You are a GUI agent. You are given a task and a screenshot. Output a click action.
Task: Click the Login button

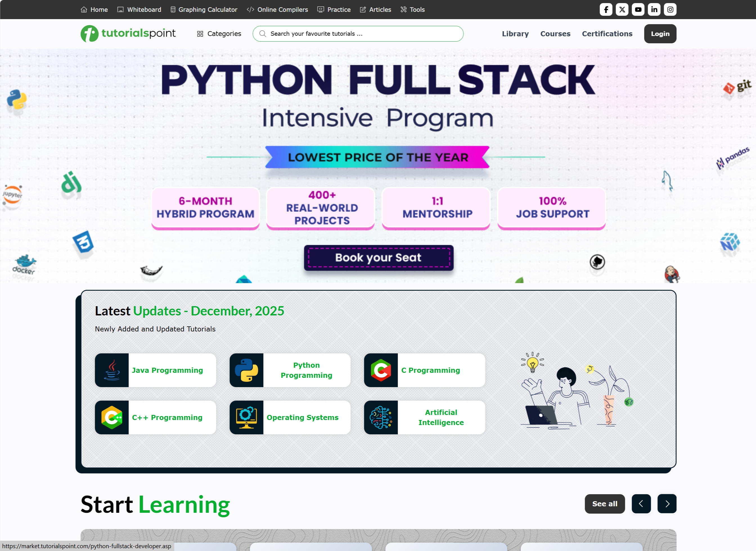point(660,33)
